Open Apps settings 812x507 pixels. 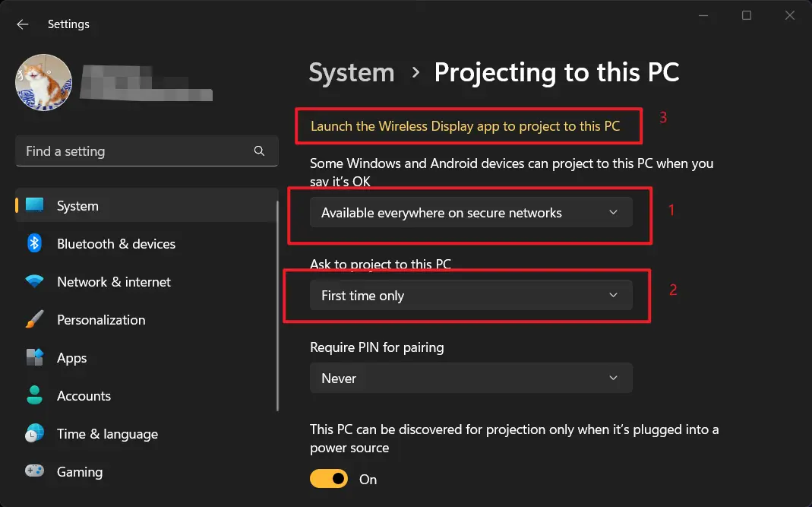pos(71,358)
